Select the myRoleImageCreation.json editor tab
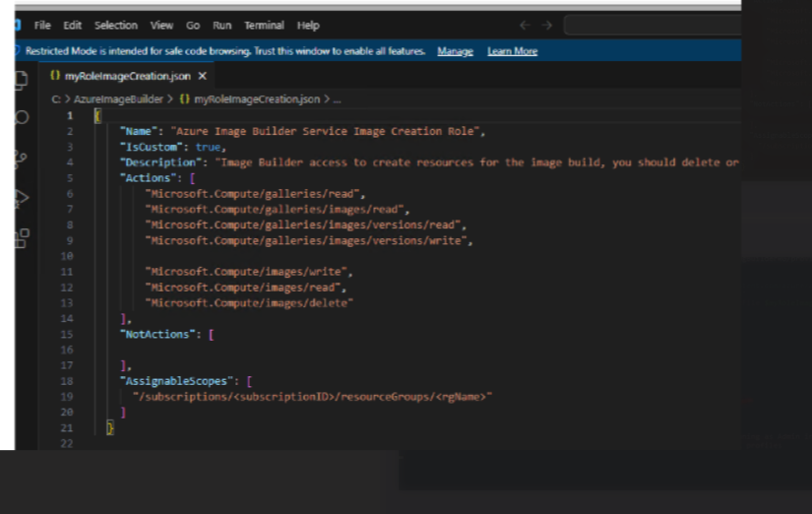The image size is (812, 514). (128, 76)
